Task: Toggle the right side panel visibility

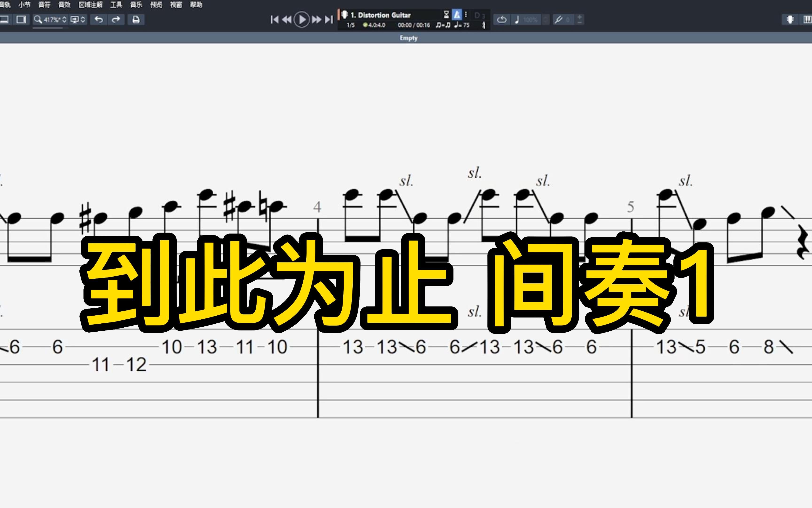Action: 21,20
